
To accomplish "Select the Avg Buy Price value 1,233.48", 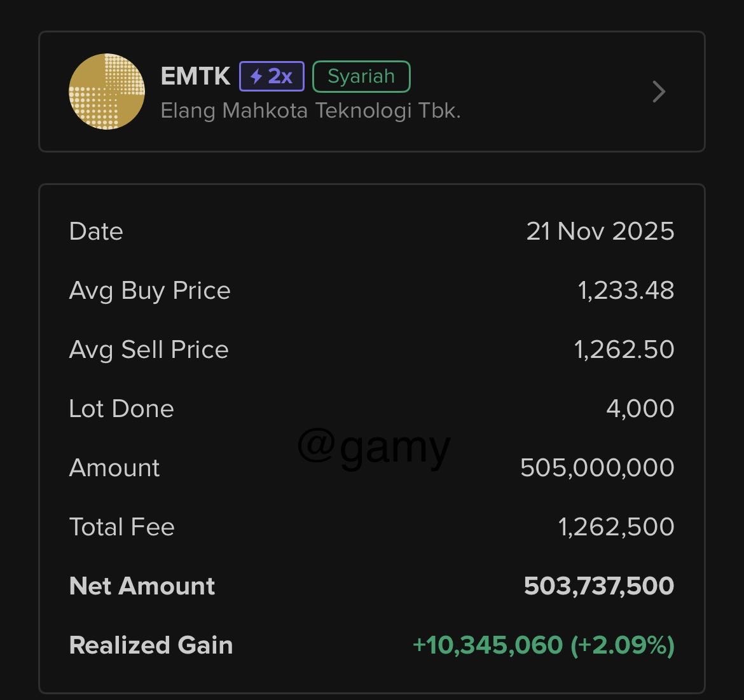I will click(626, 291).
